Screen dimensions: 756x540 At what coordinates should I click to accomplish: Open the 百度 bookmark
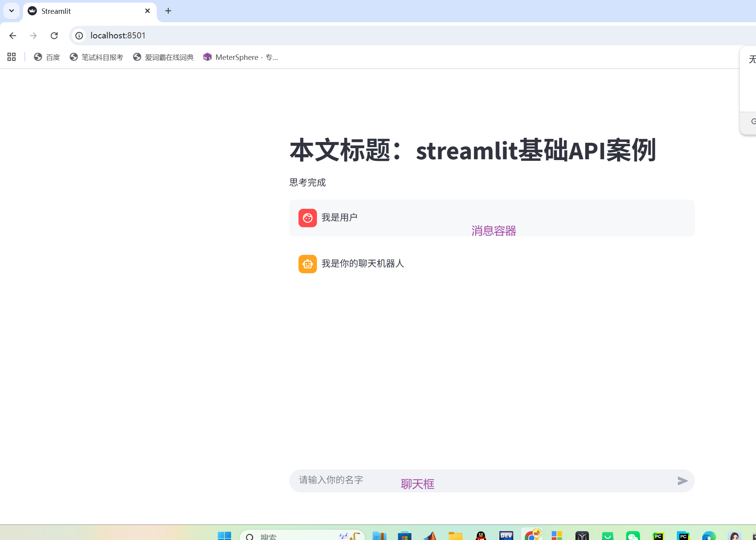(47, 57)
